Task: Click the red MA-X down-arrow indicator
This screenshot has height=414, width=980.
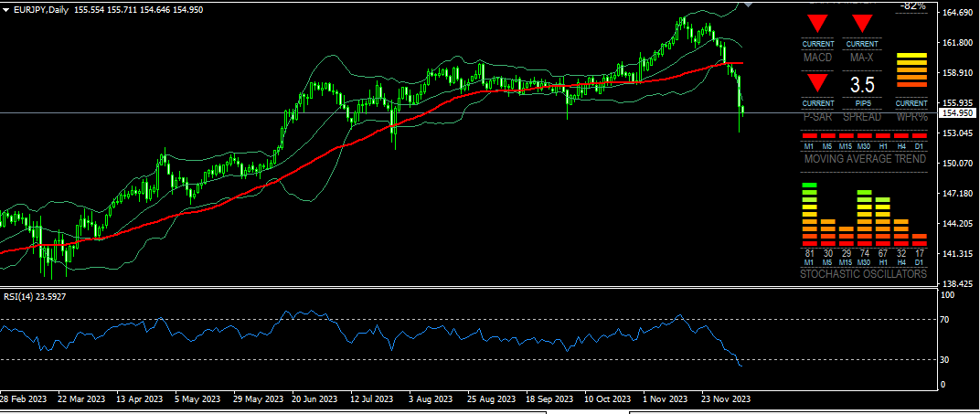Action: click(x=862, y=25)
